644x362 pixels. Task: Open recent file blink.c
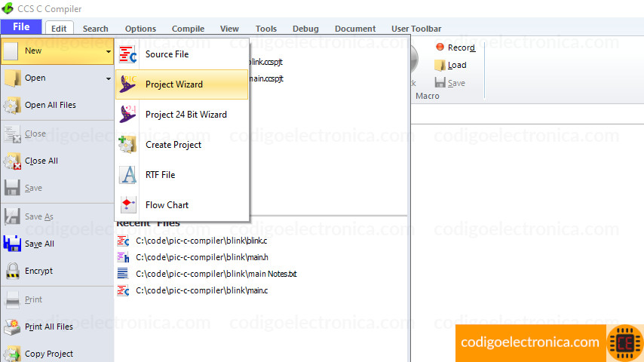pyautogui.click(x=201, y=241)
